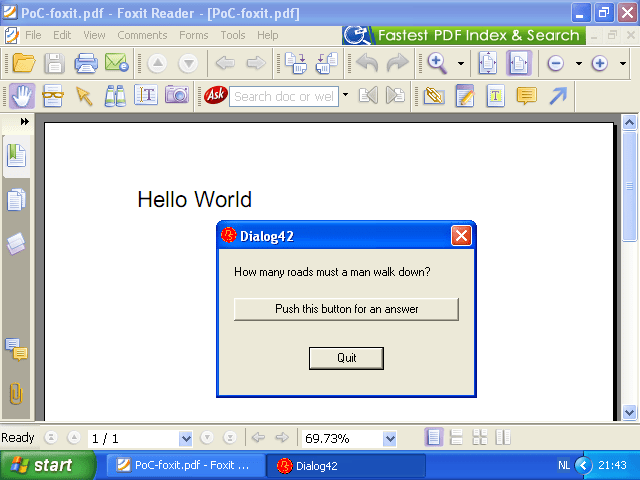Toggle single page layout in the status bar
This screenshot has width=640, height=480.
pos(434,438)
